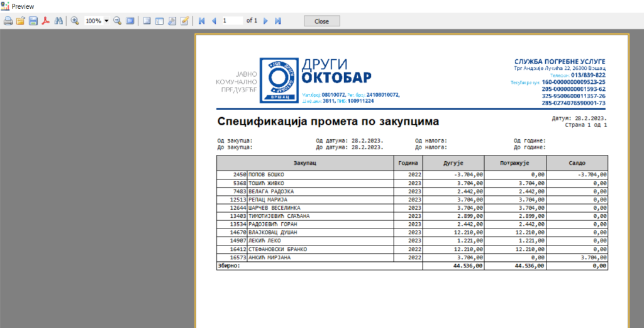This screenshot has height=328, width=644.
Task: Go to the previous page
Action: [x=214, y=21]
